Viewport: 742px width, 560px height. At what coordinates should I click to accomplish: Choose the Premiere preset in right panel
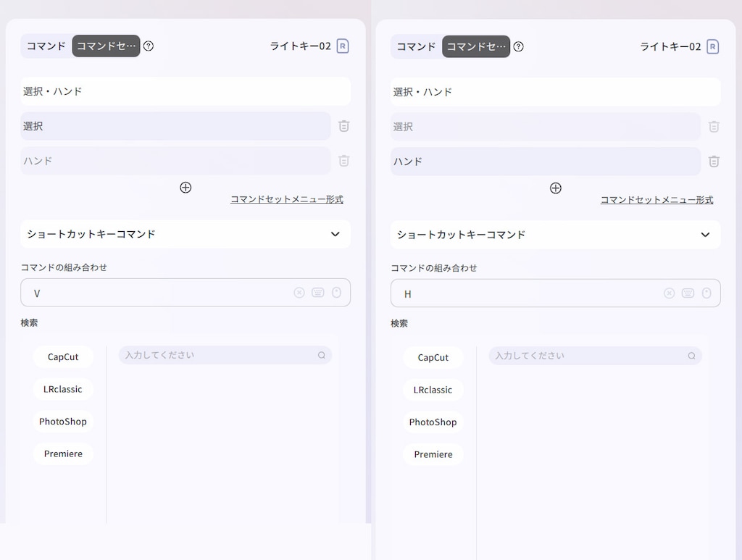[x=433, y=454]
